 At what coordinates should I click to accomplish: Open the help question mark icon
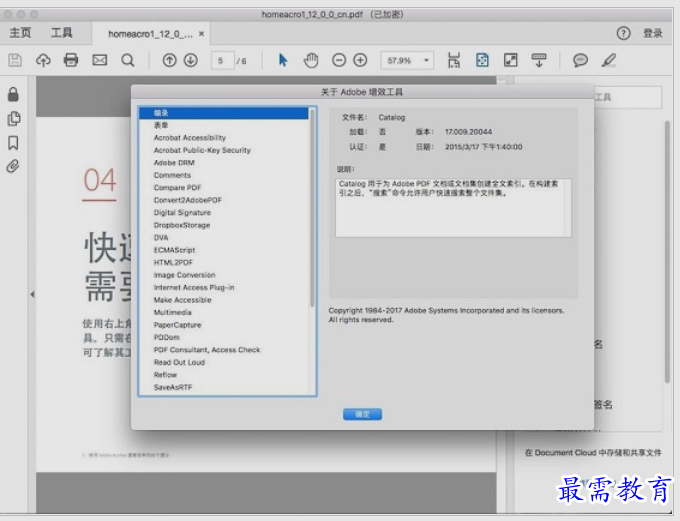tap(623, 33)
